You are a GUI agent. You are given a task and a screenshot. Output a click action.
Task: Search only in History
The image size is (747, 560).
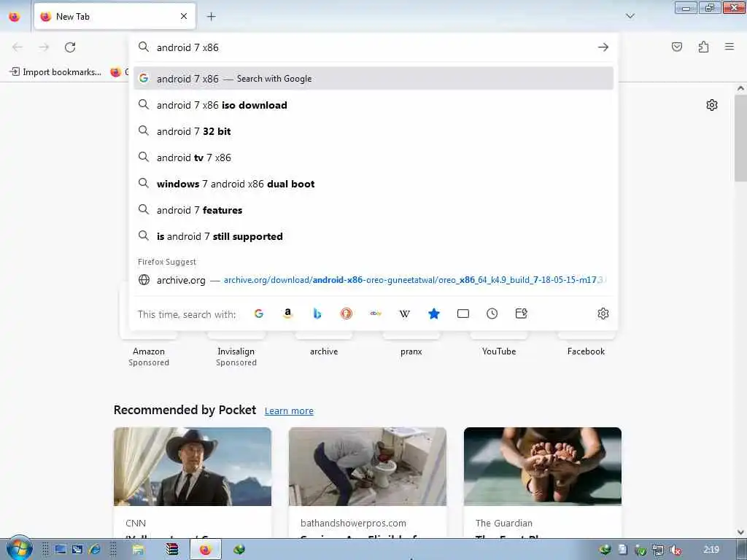[x=492, y=314]
